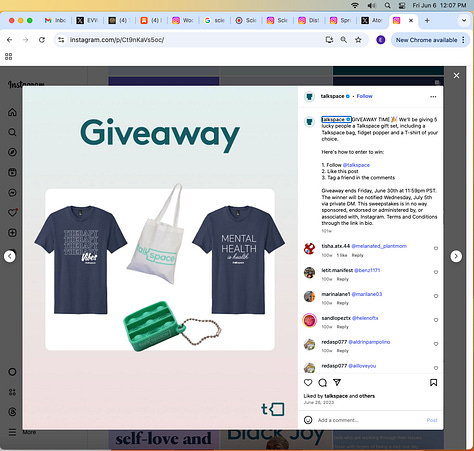Like redasp077's @alloveyou comment
Screen dimensions: 474x451
436,368
